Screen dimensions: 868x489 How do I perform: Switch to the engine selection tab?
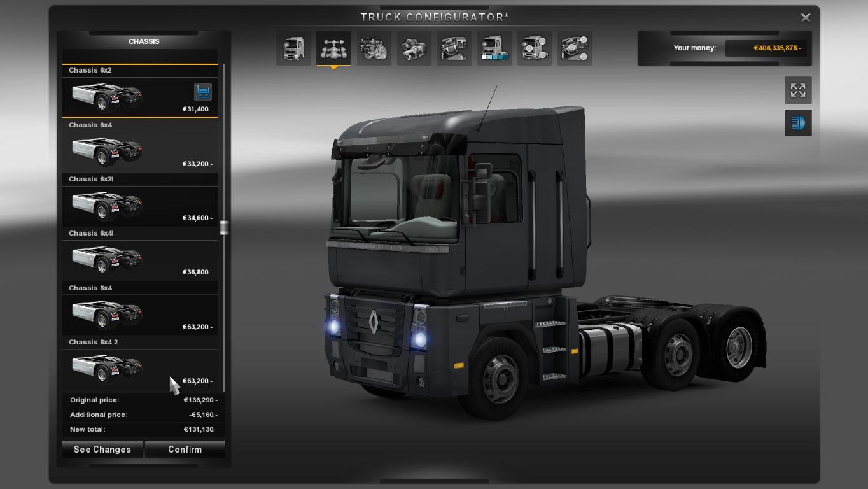coord(374,48)
